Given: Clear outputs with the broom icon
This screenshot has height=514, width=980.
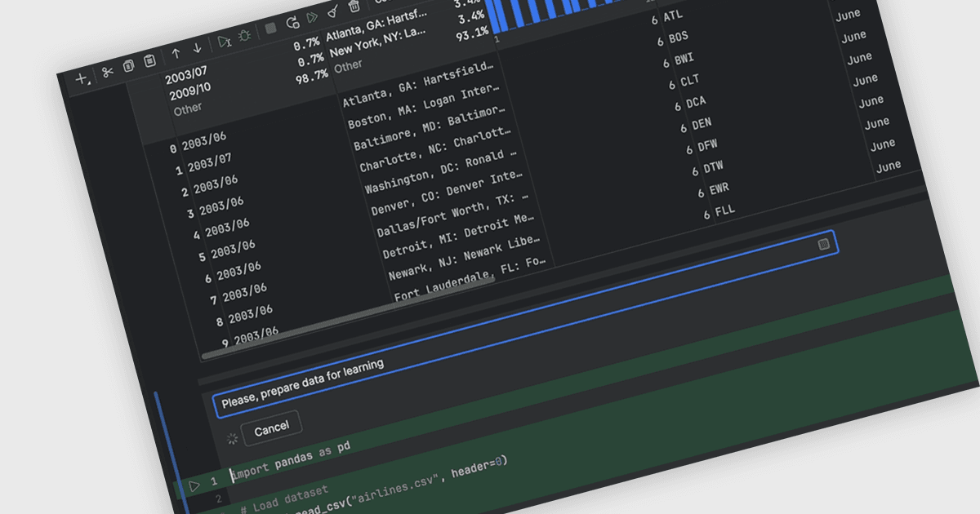Looking at the screenshot, I should [x=332, y=12].
